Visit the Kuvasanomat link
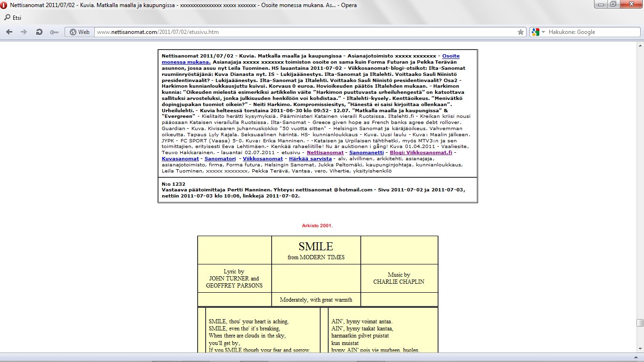 (181, 159)
